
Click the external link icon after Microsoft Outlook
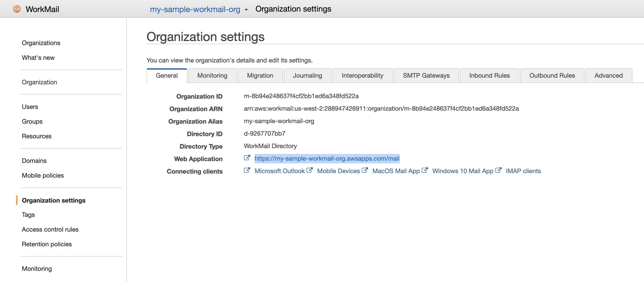point(309,170)
